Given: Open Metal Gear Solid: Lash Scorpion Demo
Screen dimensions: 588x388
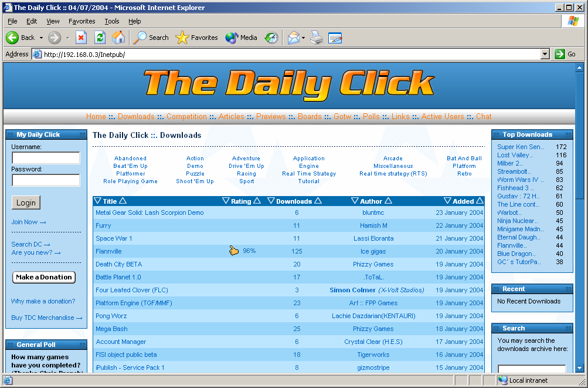Looking at the screenshot, I should point(149,212).
